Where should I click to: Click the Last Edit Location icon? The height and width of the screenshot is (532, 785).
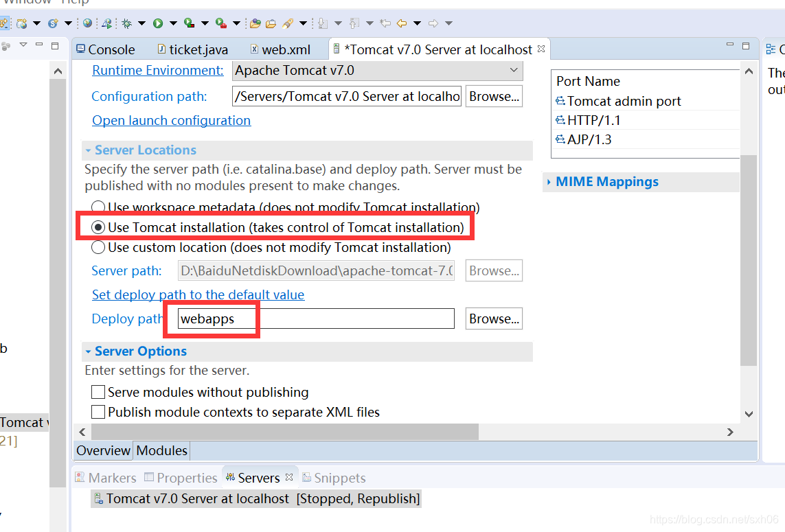tap(385, 23)
